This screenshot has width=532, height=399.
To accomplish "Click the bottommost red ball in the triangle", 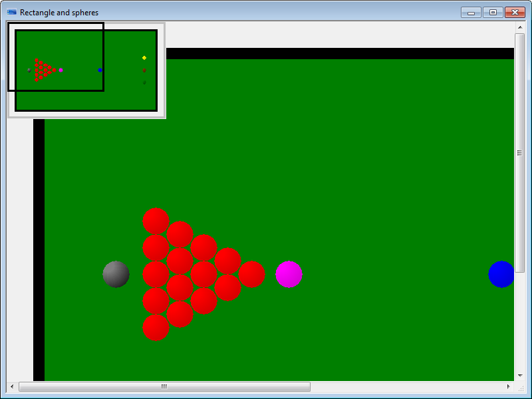I will [x=156, y=327].
